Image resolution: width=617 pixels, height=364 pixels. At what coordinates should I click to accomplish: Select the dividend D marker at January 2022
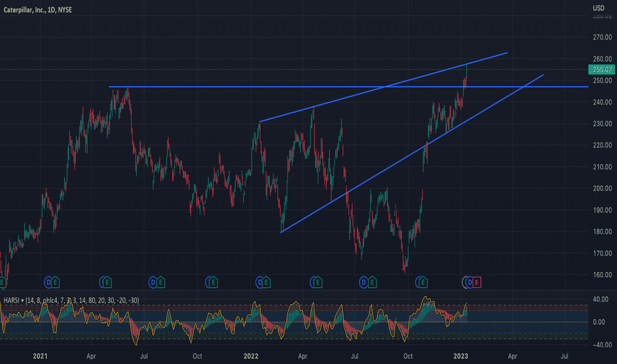259,282
